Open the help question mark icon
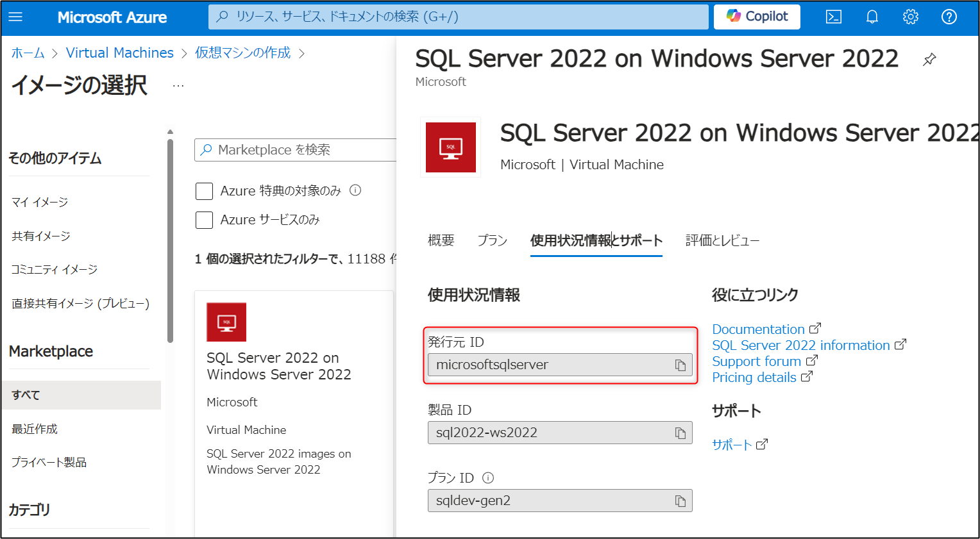Image resolution: width=980 pixels, height=539 pixels. point(949,17)
